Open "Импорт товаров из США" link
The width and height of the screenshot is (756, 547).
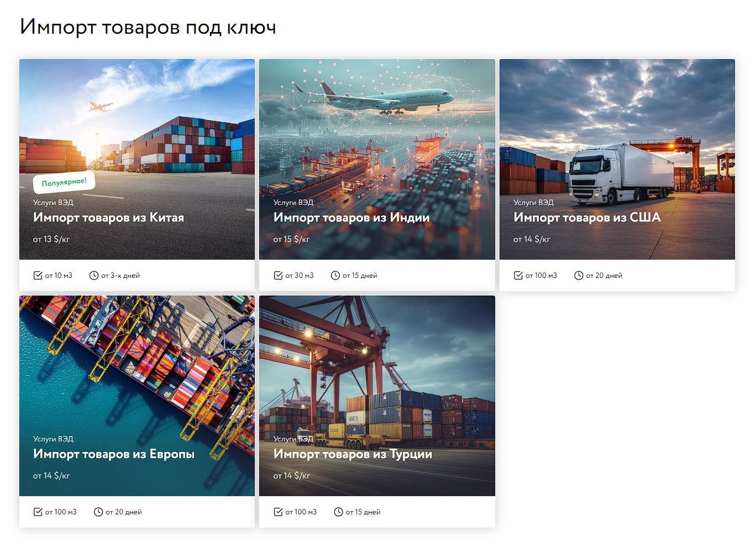[x=587, y=218]
